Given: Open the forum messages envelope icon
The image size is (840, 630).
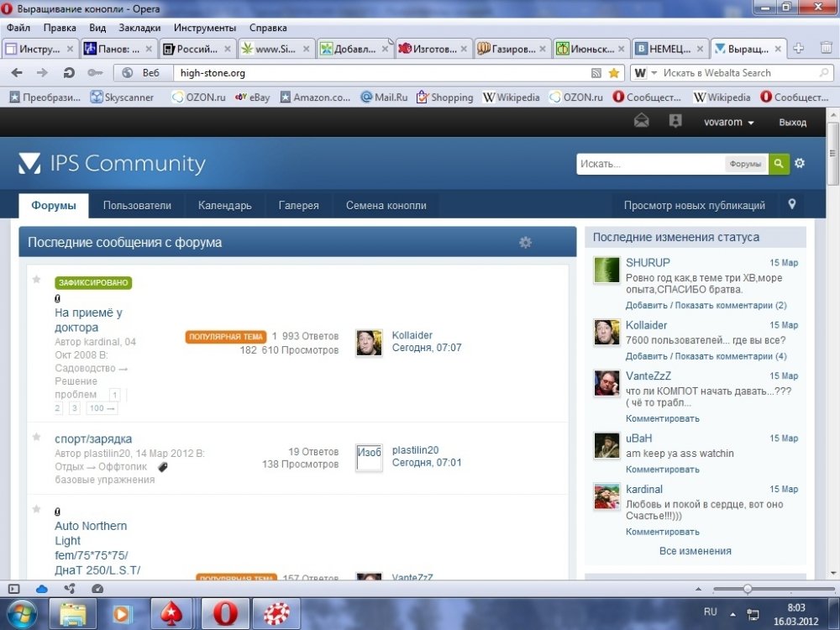Looking at the screenshot, I should [641, 121].
